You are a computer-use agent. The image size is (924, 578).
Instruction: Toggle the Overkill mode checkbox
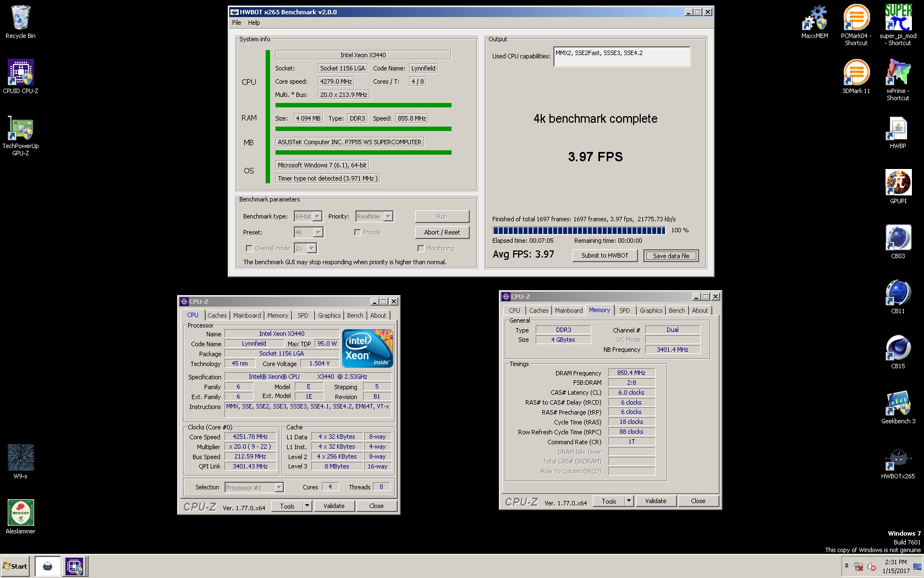249,248
